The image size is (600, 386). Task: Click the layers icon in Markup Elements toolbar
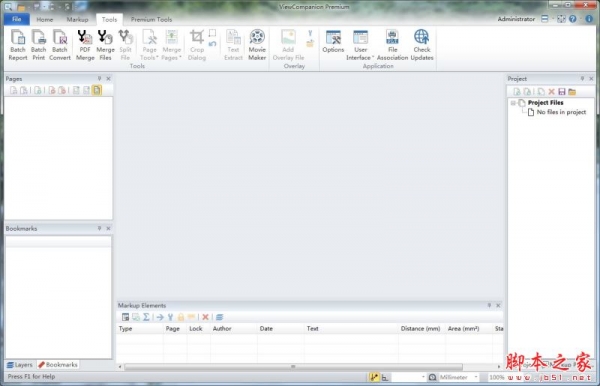pos(219,317)
